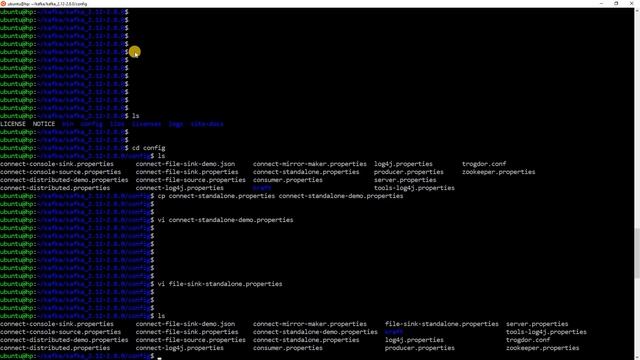Click connect-standalone-demo.properties in the ls listing
The image size is (640, 360).
click(x=315, y=332)
